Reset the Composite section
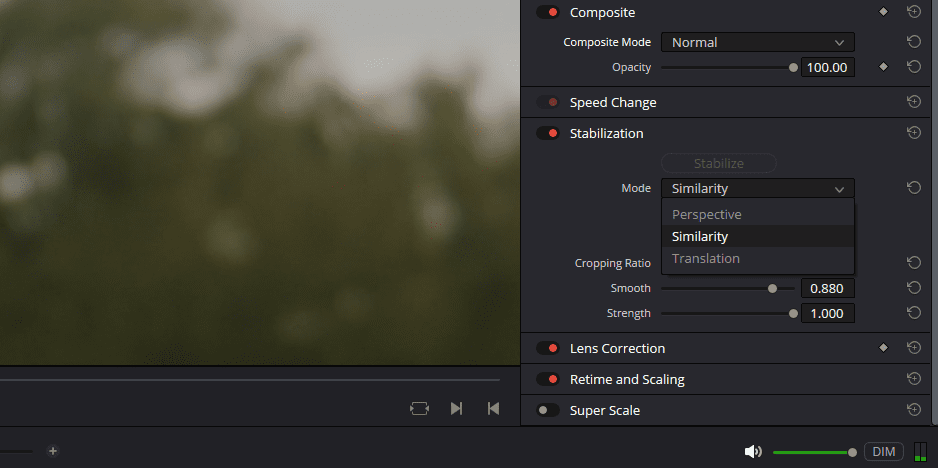 tap(913, 12)
